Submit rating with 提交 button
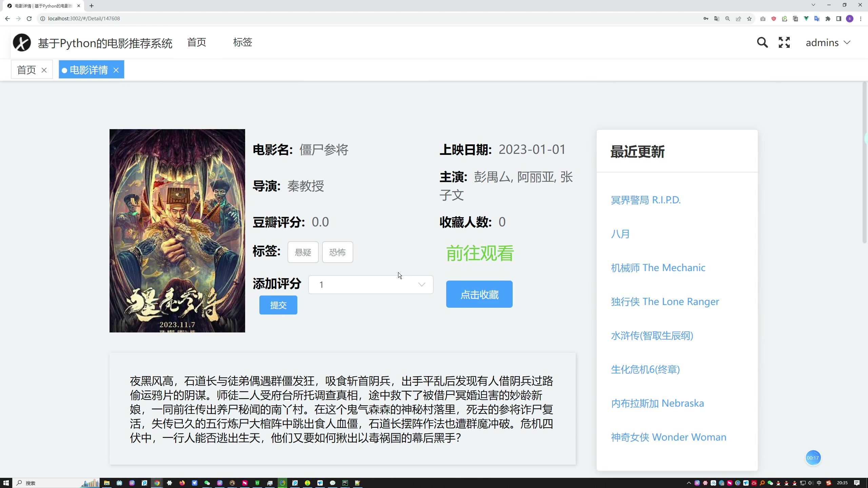 point(278,305)
